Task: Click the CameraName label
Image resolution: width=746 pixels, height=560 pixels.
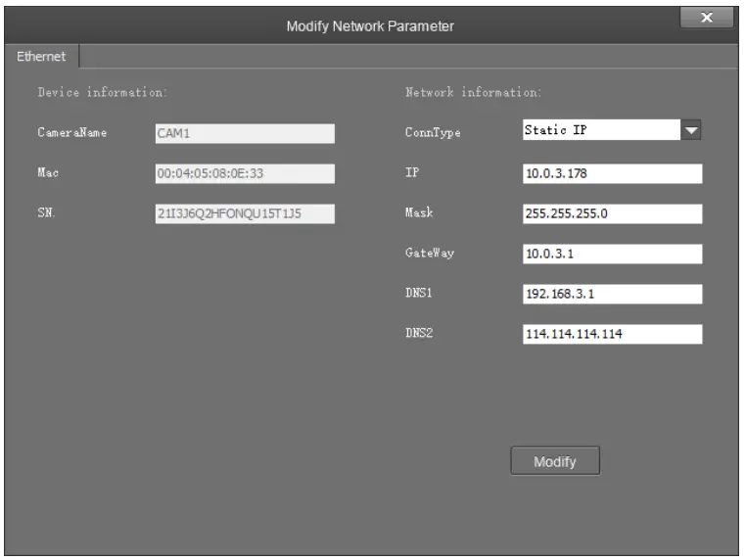Action: pyautogui.click(x=72, y=132)
